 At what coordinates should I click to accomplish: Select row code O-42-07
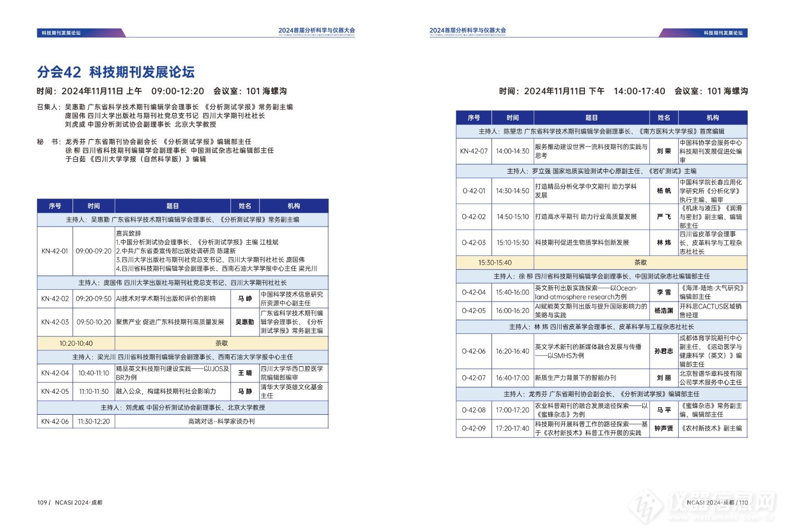coord(474,378)
